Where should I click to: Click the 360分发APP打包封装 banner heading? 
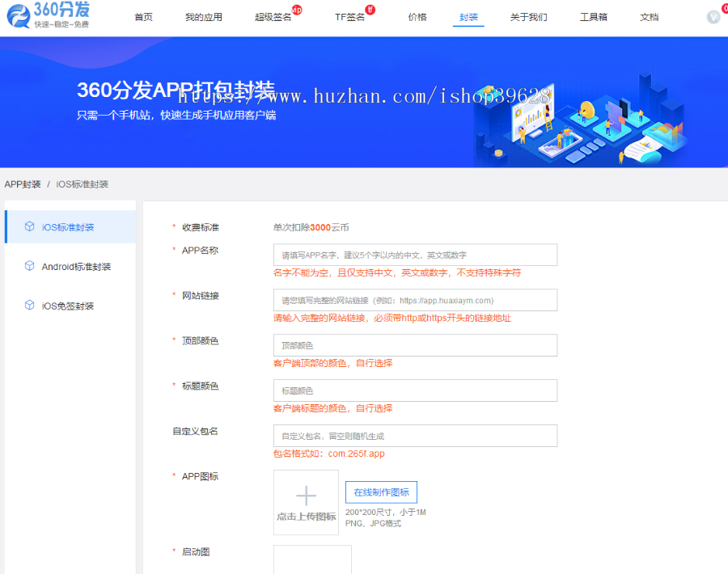pos(176,90)
